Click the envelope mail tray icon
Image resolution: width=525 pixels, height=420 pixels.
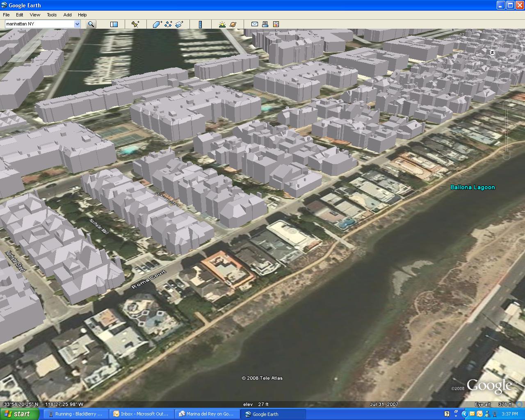coord(472,414)
